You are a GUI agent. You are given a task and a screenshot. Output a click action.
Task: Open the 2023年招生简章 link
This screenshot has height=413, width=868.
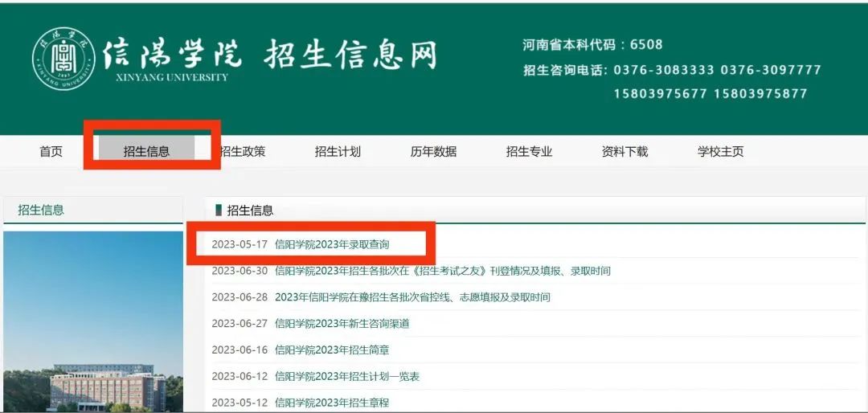[x=332, y=350]
